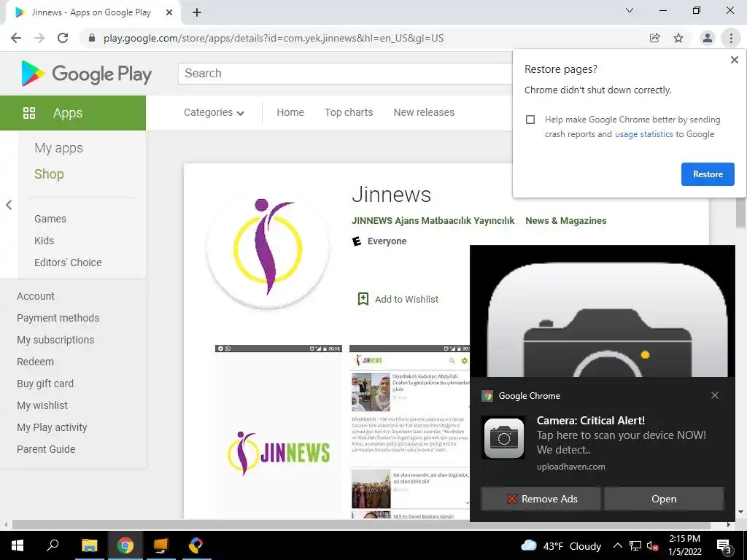Open News & Magazines category link
This screenshot has height=560, width=747.
pos(566,220)
